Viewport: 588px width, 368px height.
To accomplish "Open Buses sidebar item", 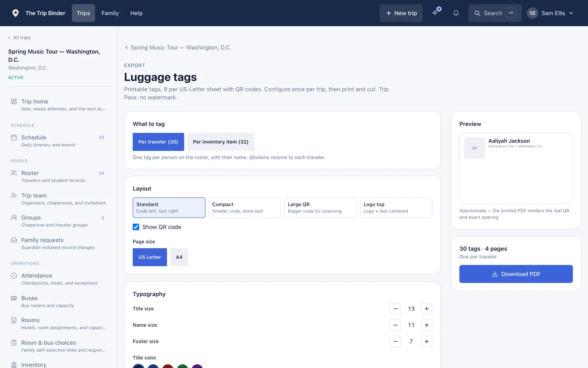I will [59, 301].
